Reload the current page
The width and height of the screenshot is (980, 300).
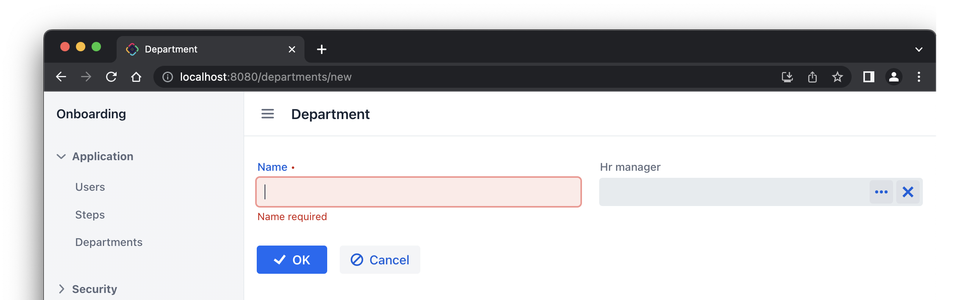112,77
